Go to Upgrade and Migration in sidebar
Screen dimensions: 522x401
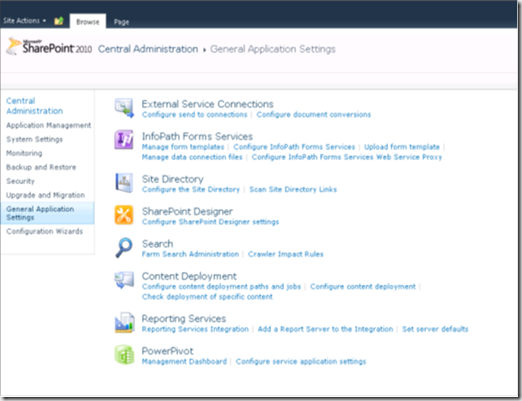click(x=45, y=195)
